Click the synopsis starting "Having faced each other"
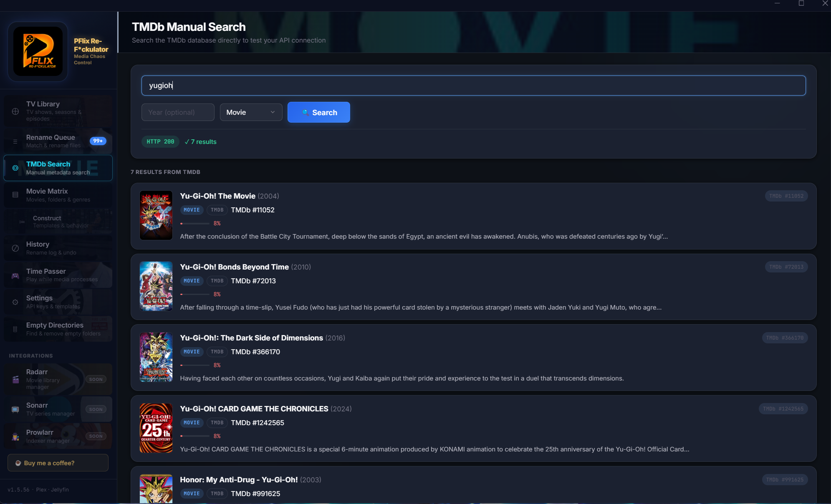This screenshot has width=831, height=504. [x=402, y=378]
